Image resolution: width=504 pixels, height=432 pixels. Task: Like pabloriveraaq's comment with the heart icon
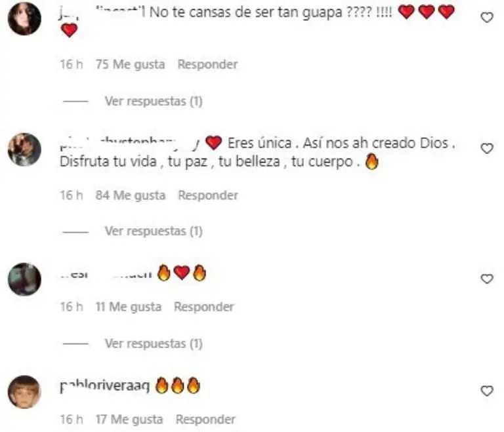click(x=487, y=391)
